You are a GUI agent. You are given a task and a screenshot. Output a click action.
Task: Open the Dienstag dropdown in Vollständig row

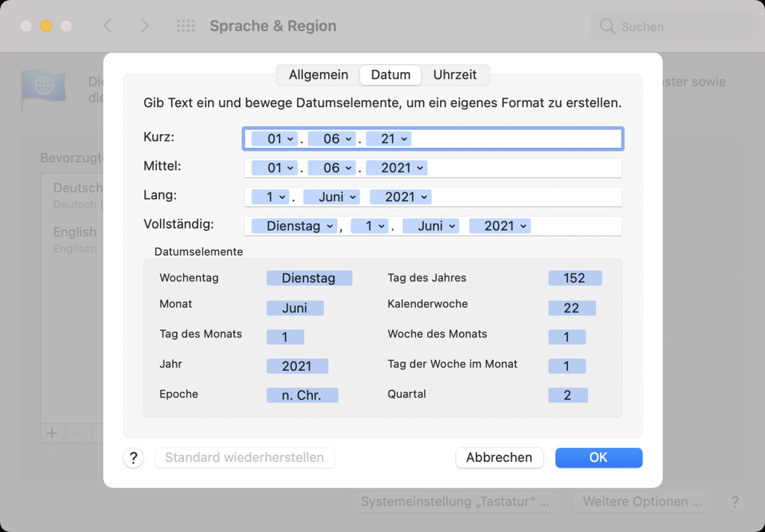point(294,226)
